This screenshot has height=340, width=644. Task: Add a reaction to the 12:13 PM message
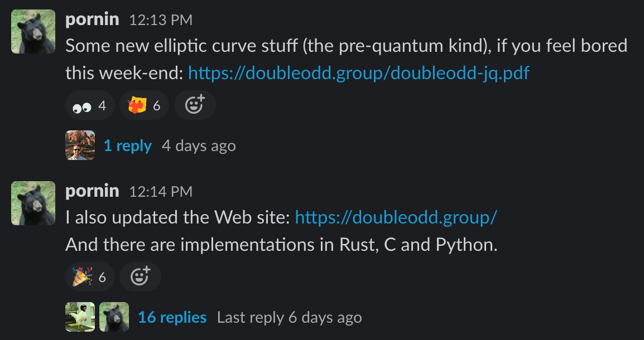click(x=195, y=105)
